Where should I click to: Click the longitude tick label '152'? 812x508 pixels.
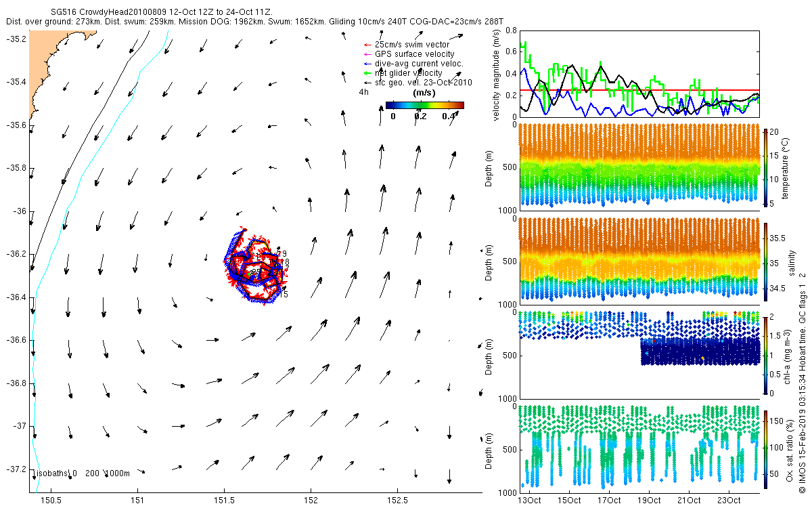point(311,501)
